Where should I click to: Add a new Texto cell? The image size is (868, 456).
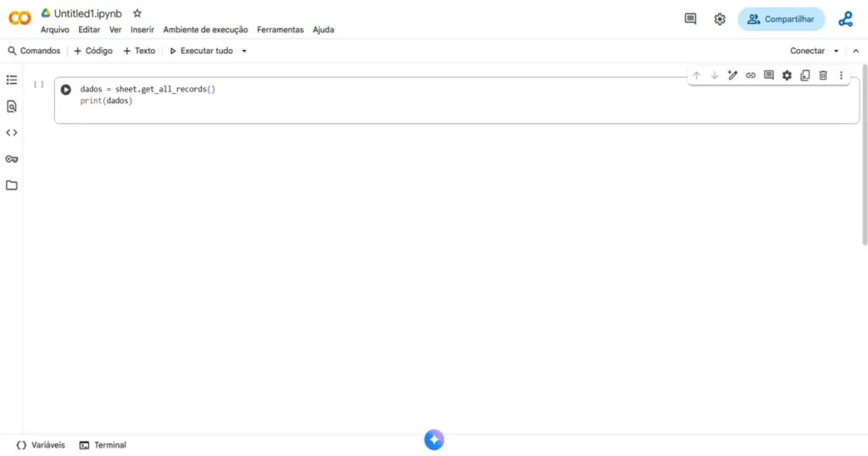[x=139, y=51]
